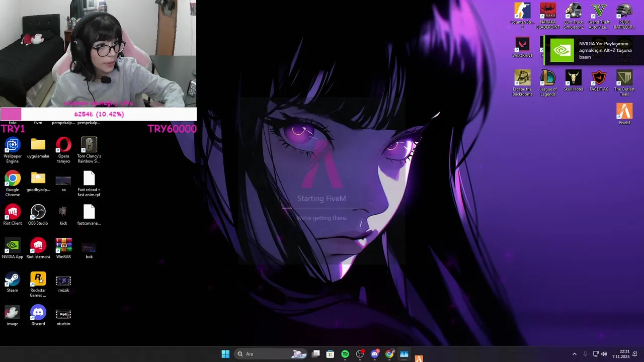Open Wallpaper Engine desktop shortcut

coord(13,150)
